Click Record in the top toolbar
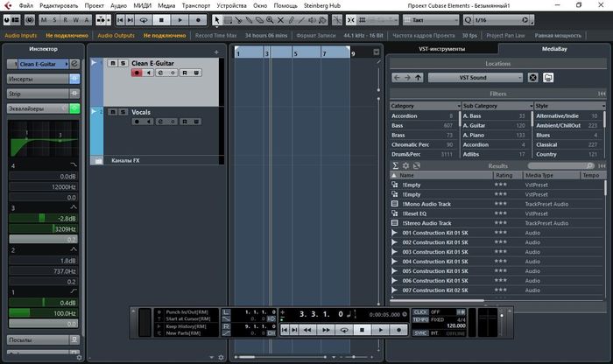The width and height of the screenshot is (613, 364). coord(198,20)
